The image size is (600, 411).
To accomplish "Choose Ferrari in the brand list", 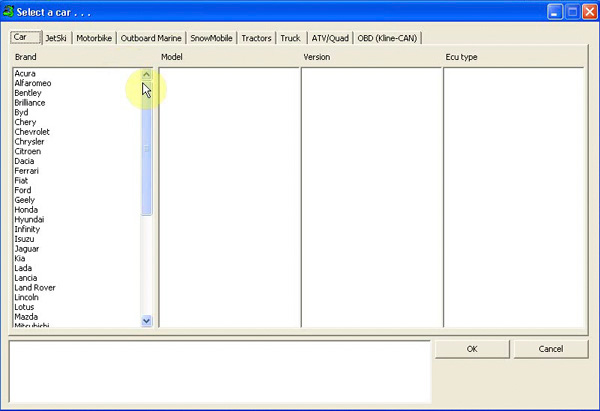I will click(x=27, y=171).
